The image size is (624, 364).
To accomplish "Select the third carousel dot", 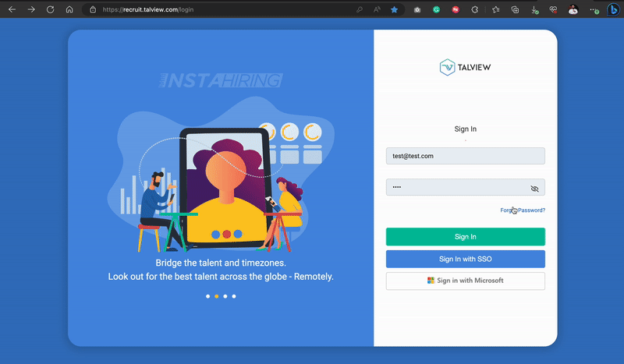I will coord(225,296).
